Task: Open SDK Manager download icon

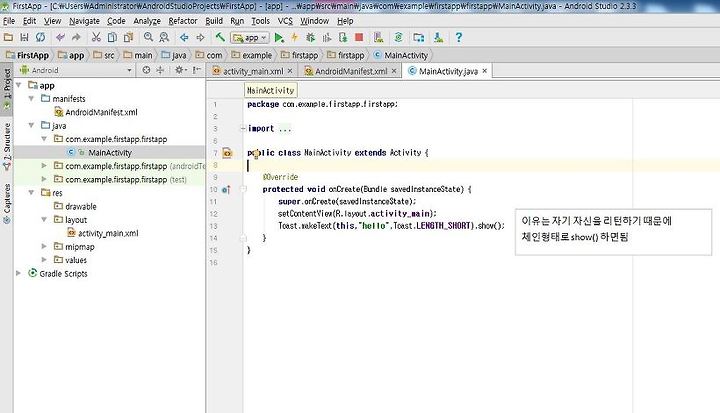Action: coord(439,37)
